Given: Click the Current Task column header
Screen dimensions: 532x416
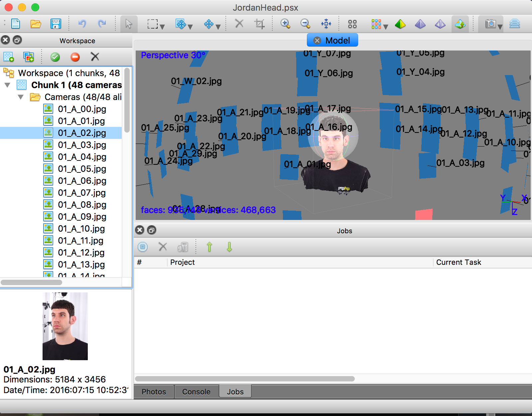Looking at the screenshot, I should pos(458,262).
